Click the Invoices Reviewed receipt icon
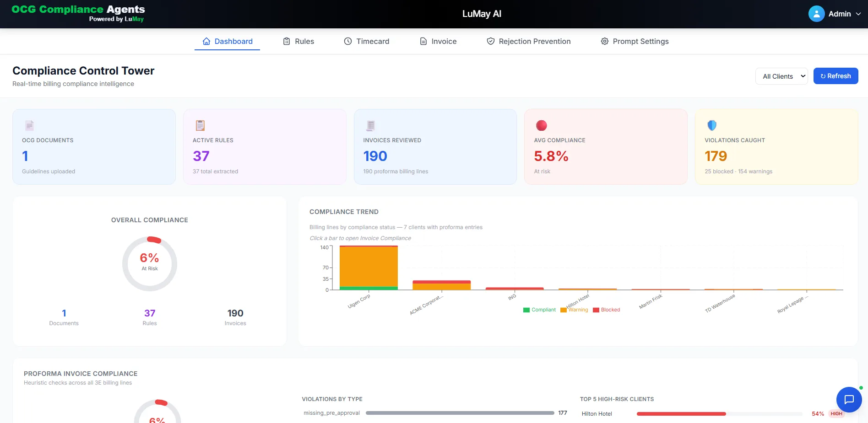The image size is (868, 423). point(371,125)
